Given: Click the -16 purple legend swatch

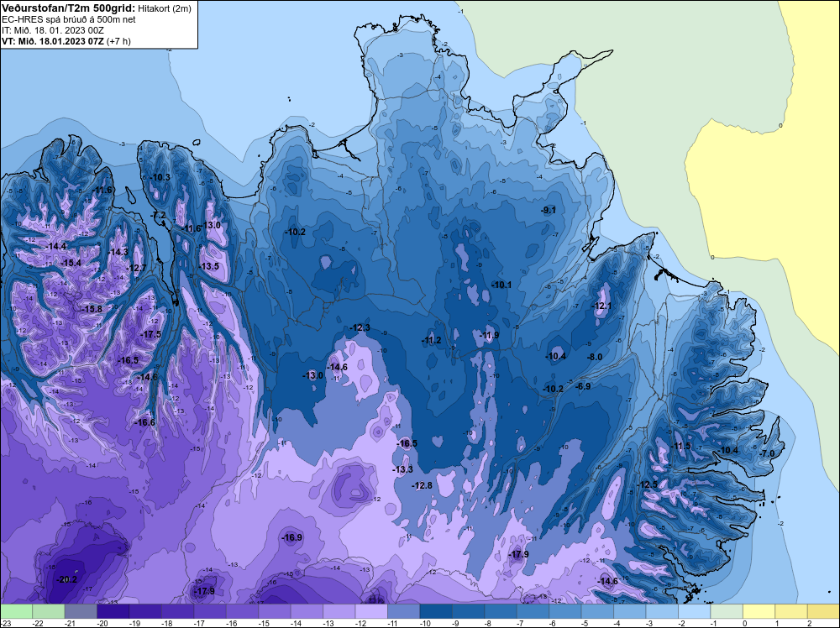Looking at the screenshot, I should (x=242, y=611).
